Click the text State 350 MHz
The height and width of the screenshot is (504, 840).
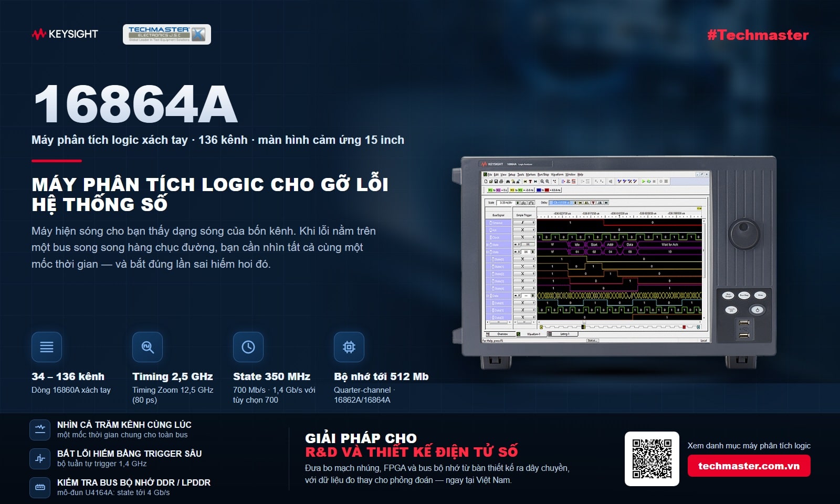click(x=271, y=376)
